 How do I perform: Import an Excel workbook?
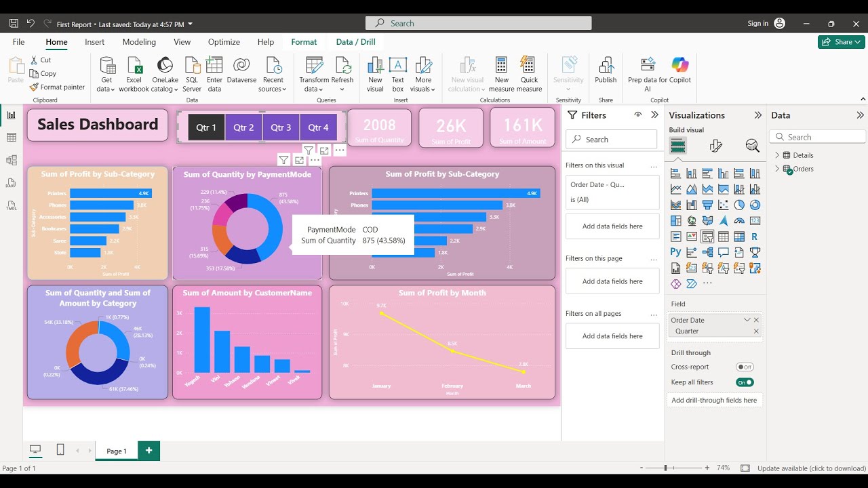(134, 75)
